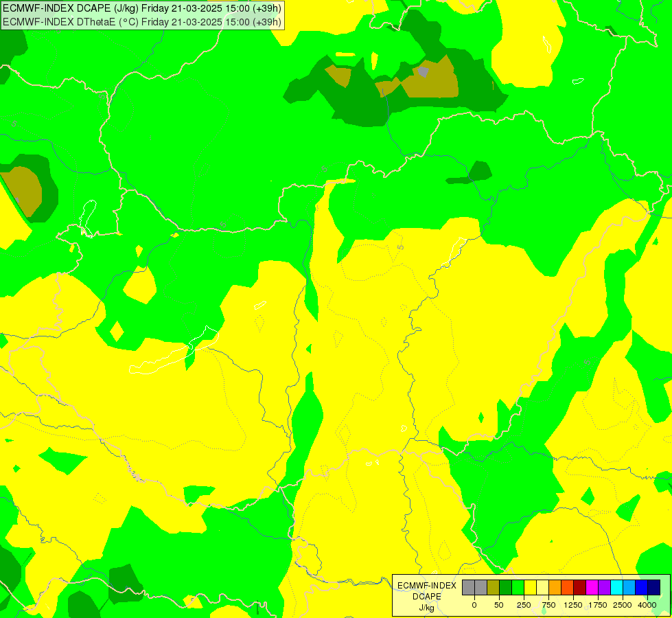Click the "J/kg" unit label in legend
Screen dimensions: 672x618
tap(426, 608)
